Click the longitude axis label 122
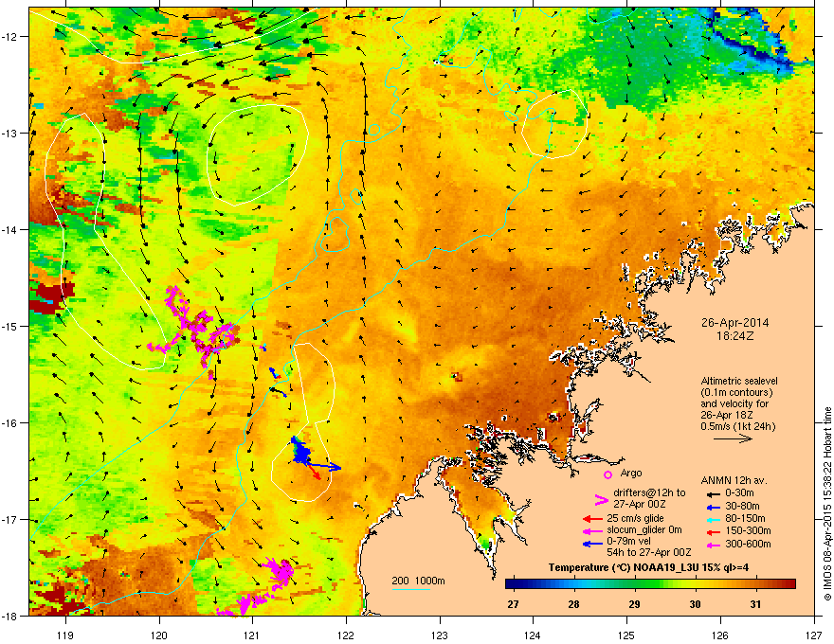Screen dimensions: 834x644 coord(346,635)
